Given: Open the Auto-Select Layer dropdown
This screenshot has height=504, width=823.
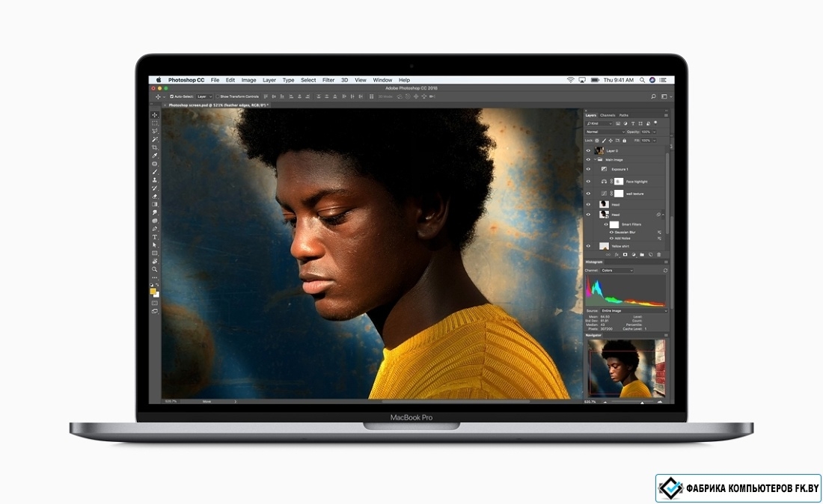Looking at the screenshot, I should tap(204, 96).
